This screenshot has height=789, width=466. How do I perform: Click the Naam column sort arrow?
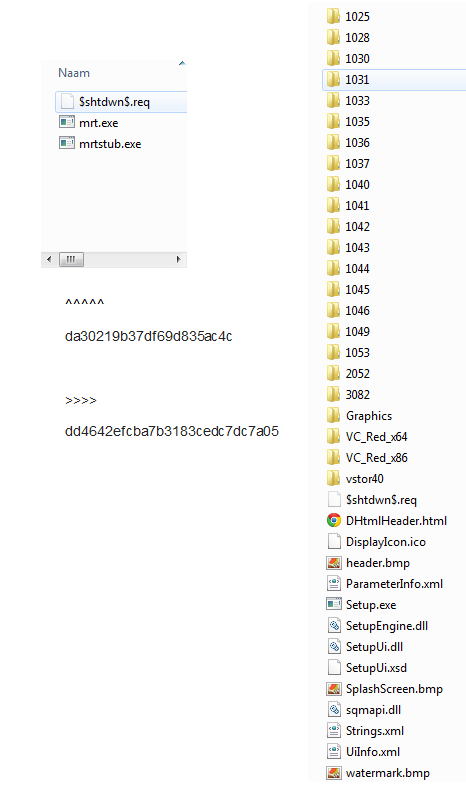click(182, 63)
